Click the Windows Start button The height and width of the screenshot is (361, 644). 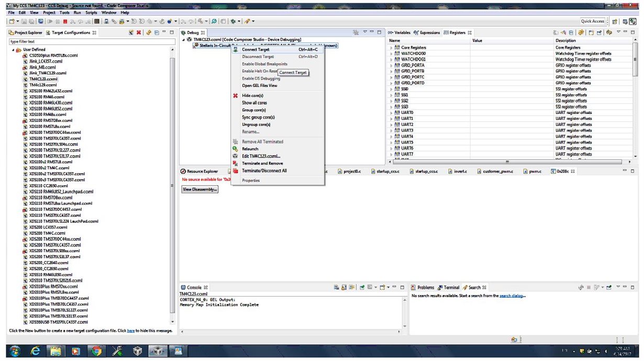click(14, 352)
